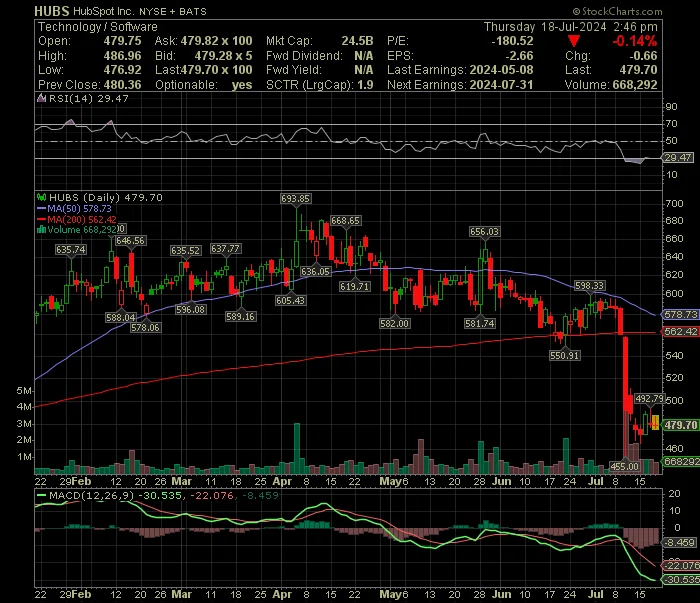Click the 578.73 MA50 axis tag
700x603 pixels.
click(x=680, y=315)
